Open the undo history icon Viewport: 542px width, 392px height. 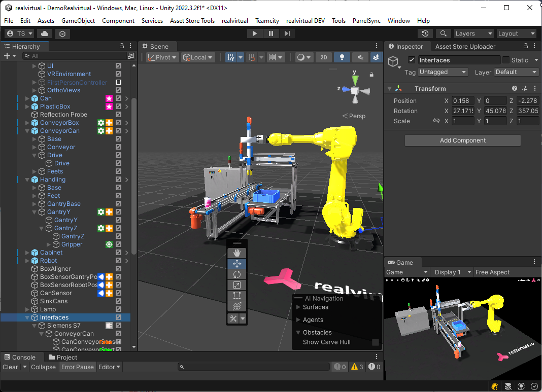tap(425, 33)
